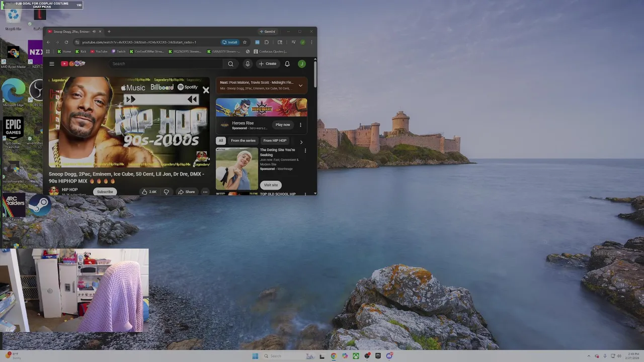Open taskbar clock showing 2:49 PM
The image size is (644, 362).
(633, 356)
